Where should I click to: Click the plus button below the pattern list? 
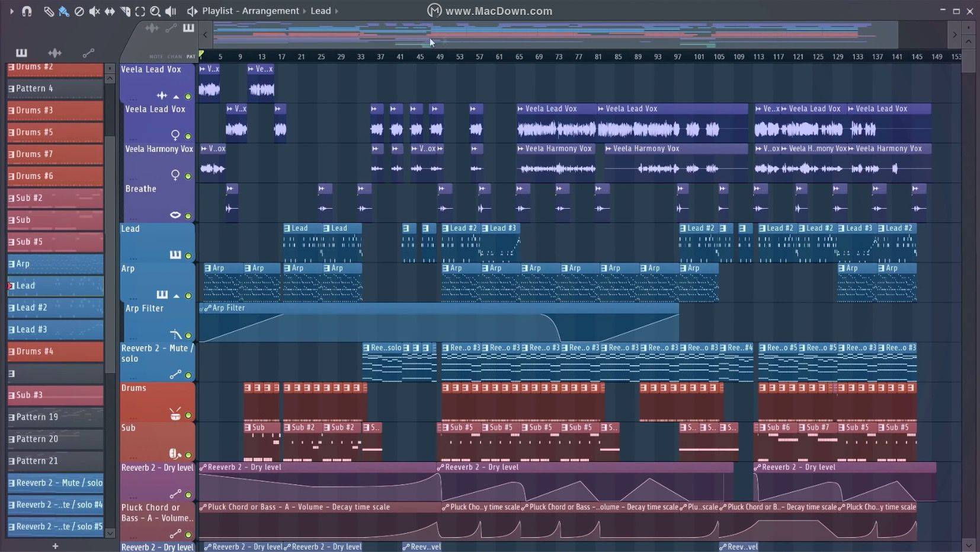pyautogui.click(x=55, y=545)
